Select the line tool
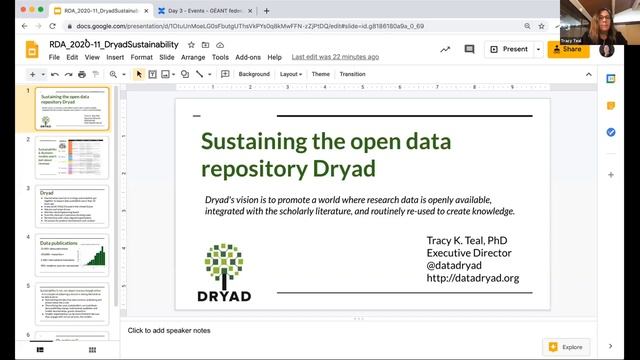This screenshot has width=640, height=360. point(200,74)
